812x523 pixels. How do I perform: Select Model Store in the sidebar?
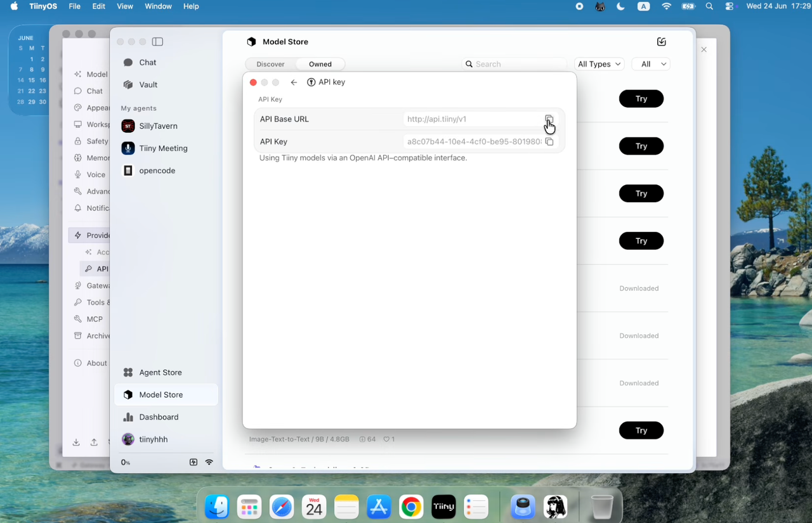tap(166, 395)
